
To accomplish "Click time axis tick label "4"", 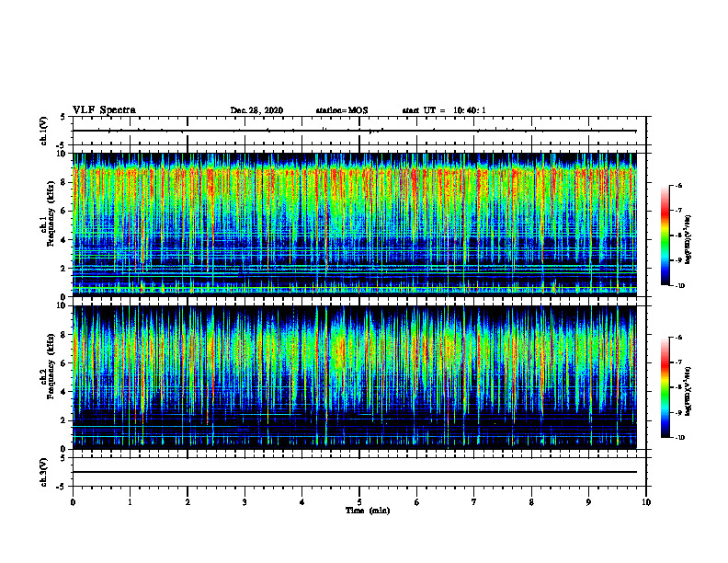I will point(302,502).
